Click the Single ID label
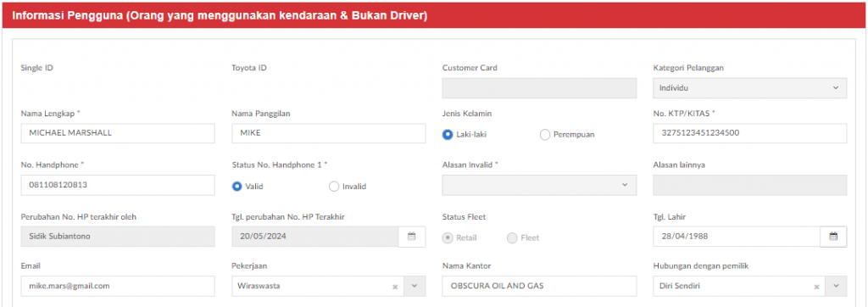The image size is (868, 307). click(37, 68)
